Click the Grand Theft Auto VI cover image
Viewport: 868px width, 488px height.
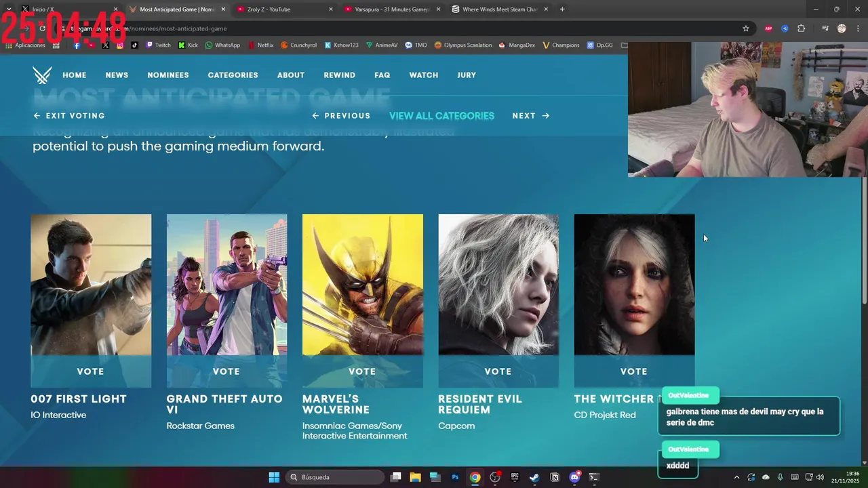[226, 285]
